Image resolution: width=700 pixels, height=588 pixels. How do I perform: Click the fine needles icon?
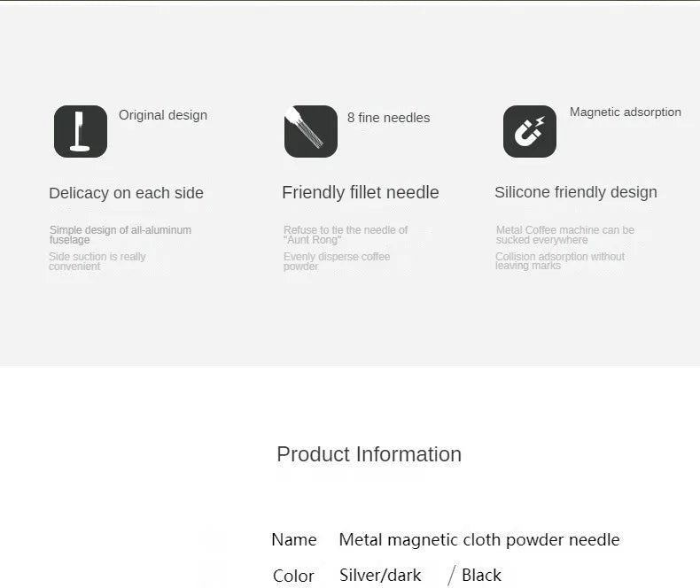[x=310, y=131]
